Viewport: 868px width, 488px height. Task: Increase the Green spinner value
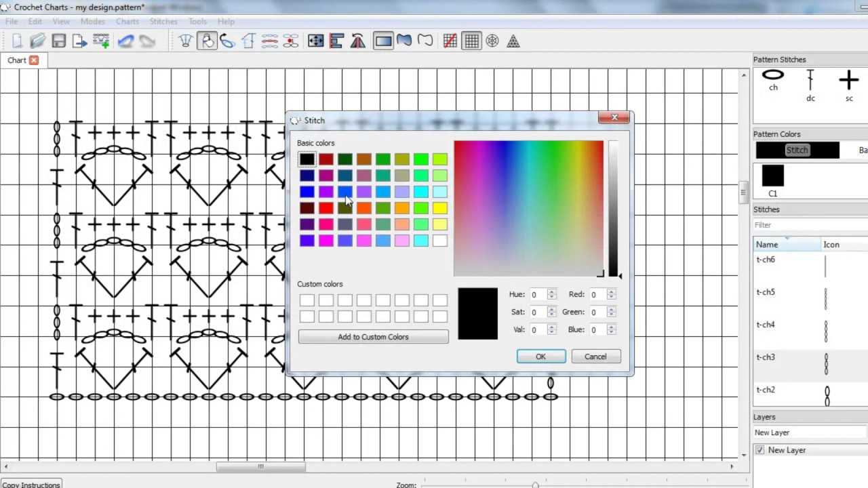[x=612, y=309]
